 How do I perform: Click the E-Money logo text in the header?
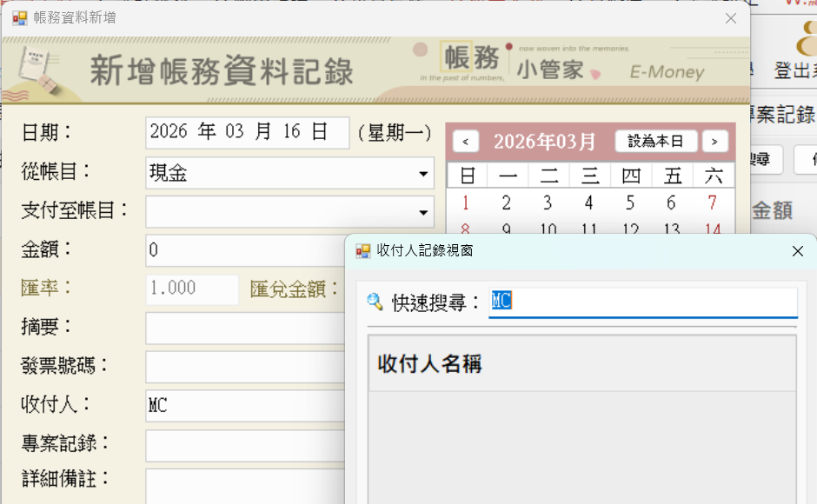665,73
